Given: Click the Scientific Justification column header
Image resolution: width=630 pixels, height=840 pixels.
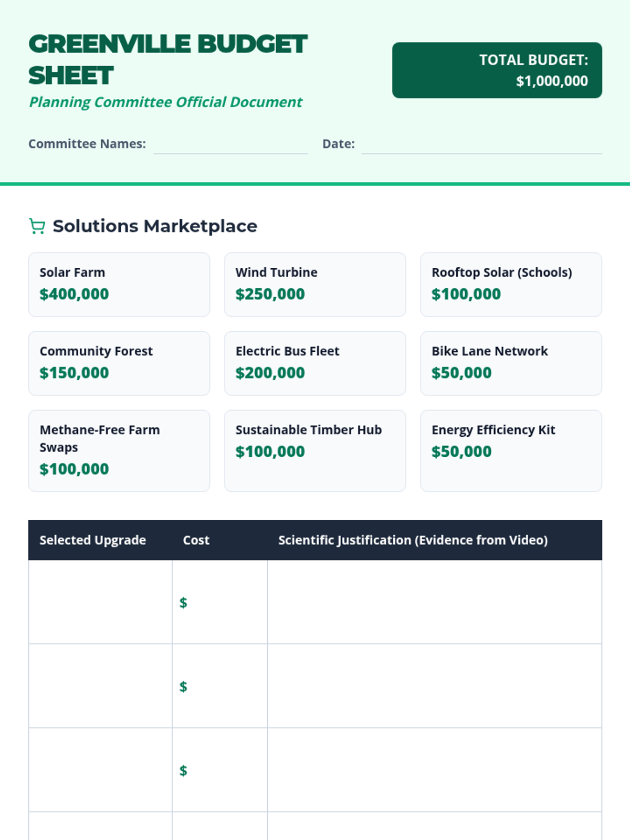Looking at the screenshot, I should click(x=413, y=540).
